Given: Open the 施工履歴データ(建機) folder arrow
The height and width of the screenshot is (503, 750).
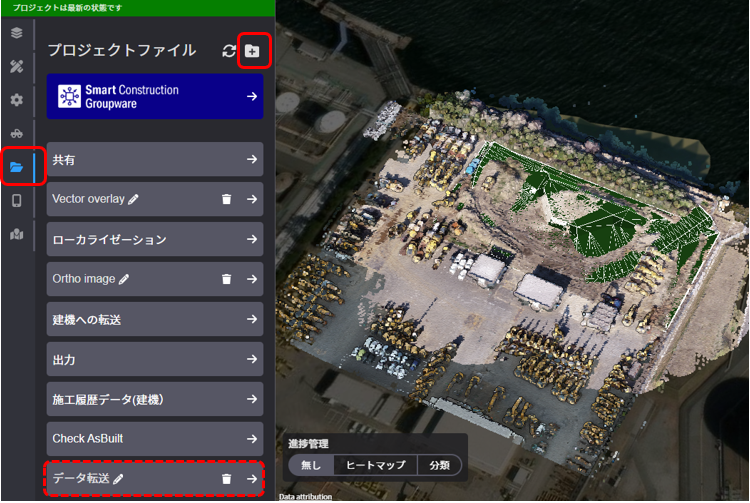Looking at the screenshot, I should (x=252, y=399).
